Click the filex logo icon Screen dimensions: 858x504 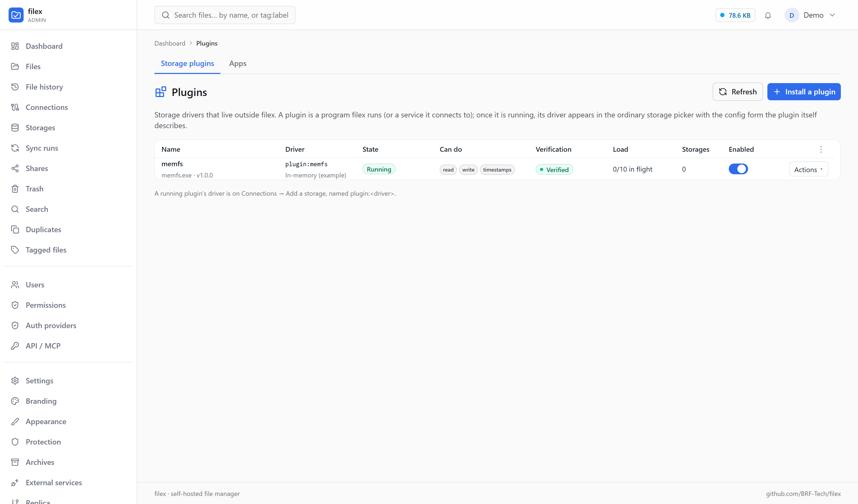[16, 15]
